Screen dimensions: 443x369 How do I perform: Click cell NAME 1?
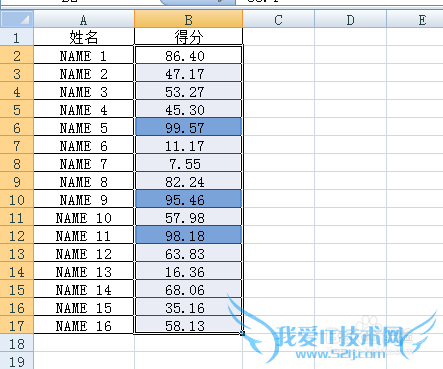click(x=84, y=55)
